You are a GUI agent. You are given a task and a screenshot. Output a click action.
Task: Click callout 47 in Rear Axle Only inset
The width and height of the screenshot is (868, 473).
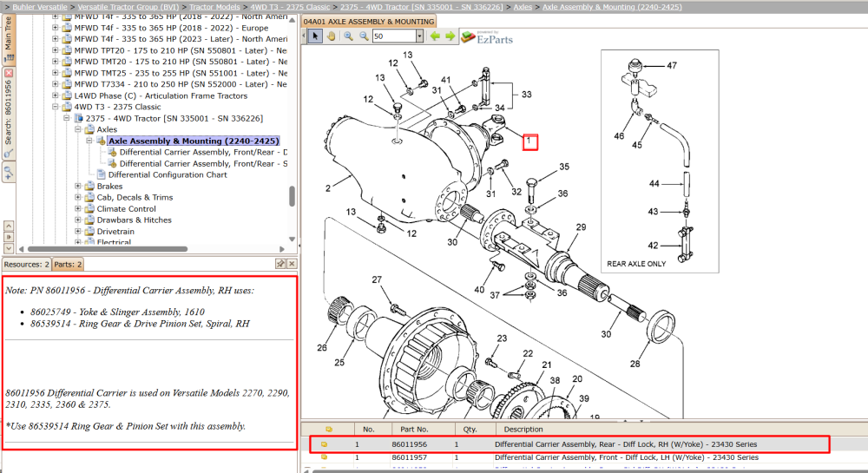tap(672, 65)
